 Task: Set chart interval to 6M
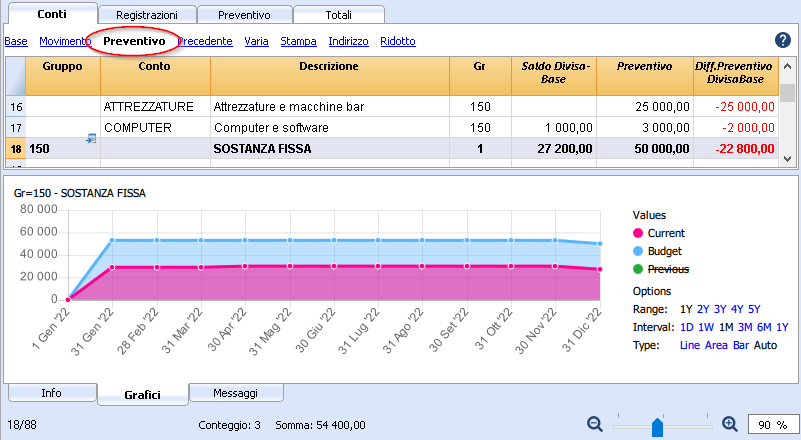tap(764, 327)
